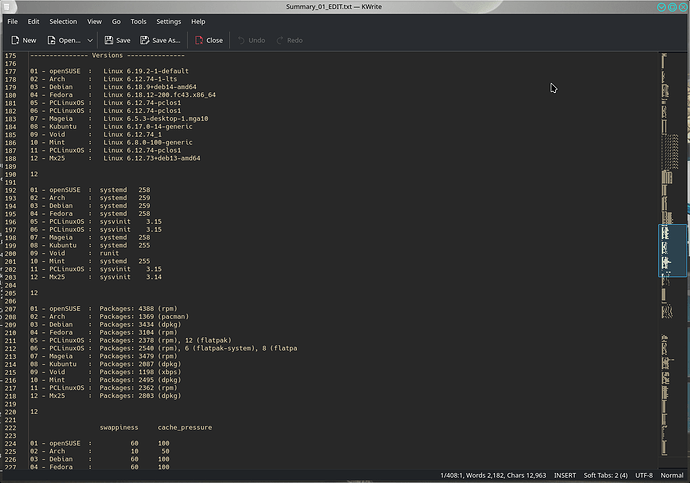Click the red Close document icon
The height and width of the screenshot is (483, 690).
[x=199, y=40]
